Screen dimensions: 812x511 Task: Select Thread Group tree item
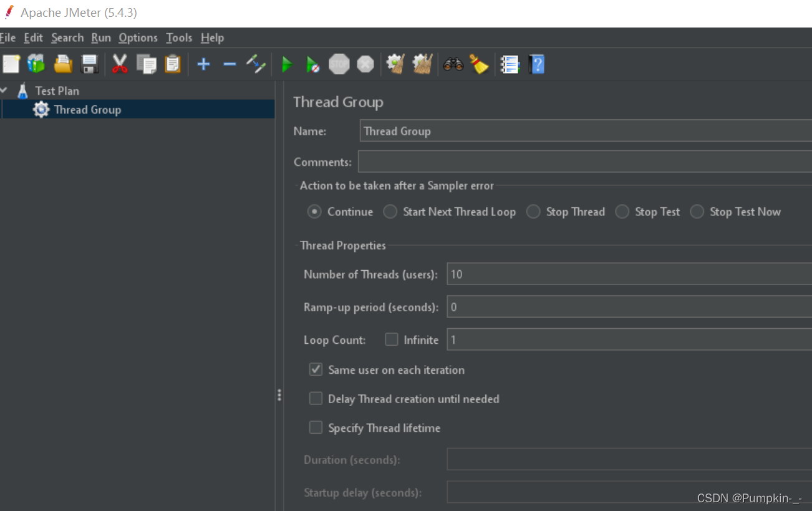87,110
